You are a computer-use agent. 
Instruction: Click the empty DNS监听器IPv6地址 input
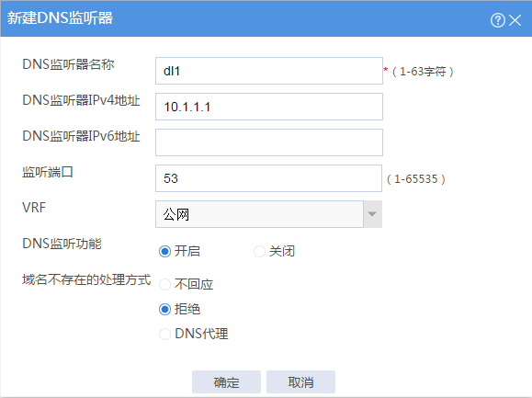pyautogui.click(x=269, y=142)
